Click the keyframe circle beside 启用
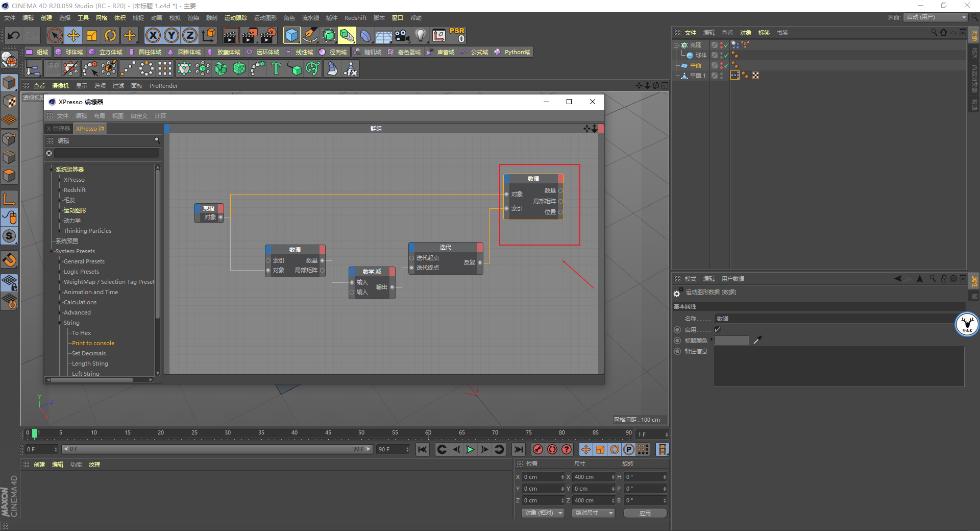 [x=677, y=330]
